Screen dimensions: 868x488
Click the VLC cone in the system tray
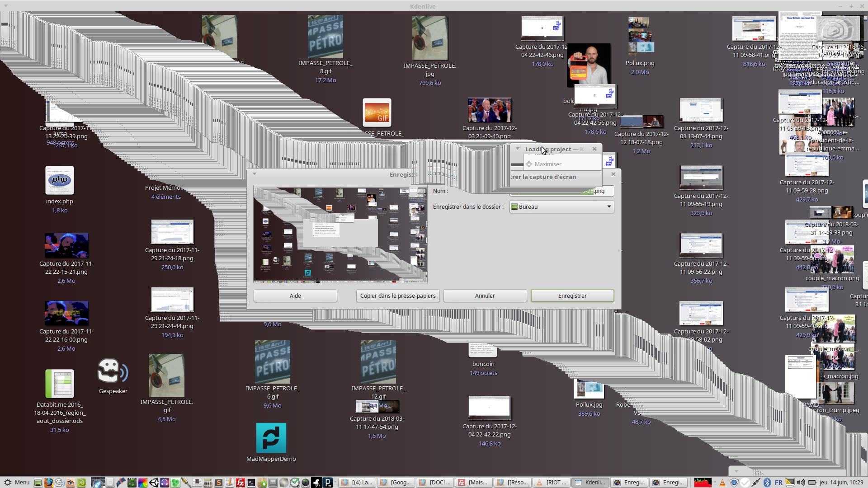coord(722,483)
